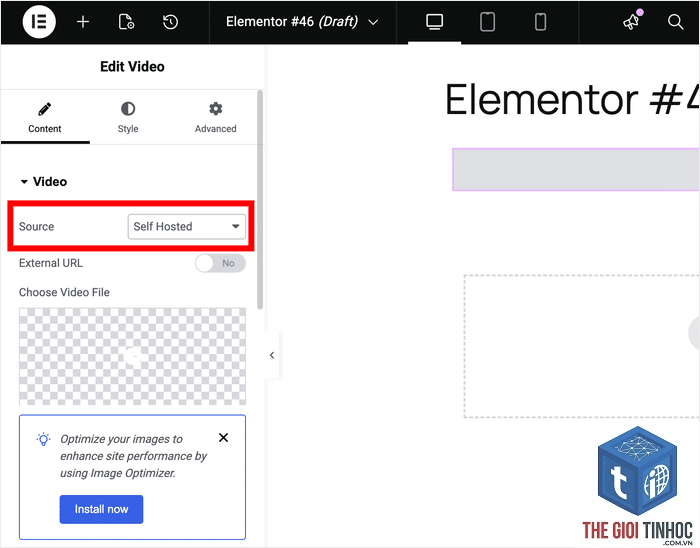Collapse the editor panel with the arrow handle
This screenshot has width=700, height=548.
[272, 355]
